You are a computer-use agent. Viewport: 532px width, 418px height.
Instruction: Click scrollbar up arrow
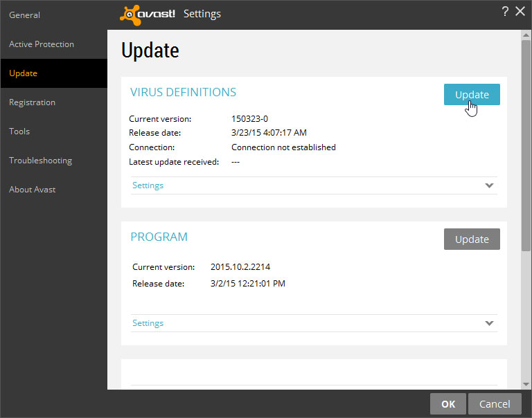click(526, 35)
